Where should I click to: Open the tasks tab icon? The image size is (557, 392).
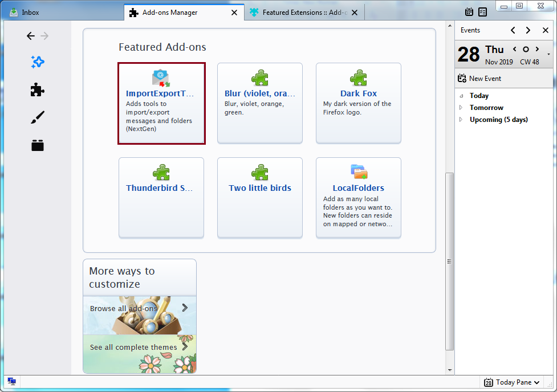(482, 12)
